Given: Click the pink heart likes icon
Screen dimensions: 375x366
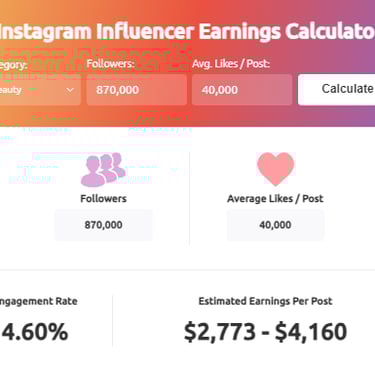Looking at the screenshot, I should (275, 169).
